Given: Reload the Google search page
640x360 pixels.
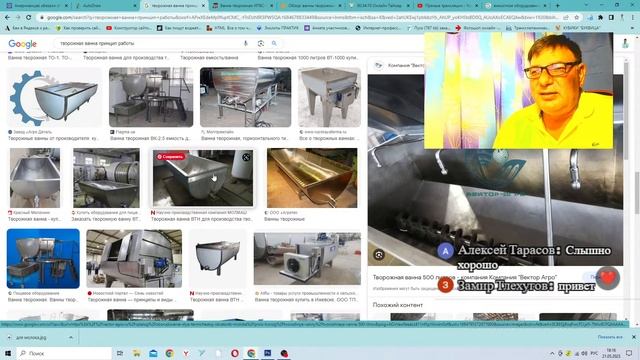Looking at the screenshot, I should pos(29,18).
